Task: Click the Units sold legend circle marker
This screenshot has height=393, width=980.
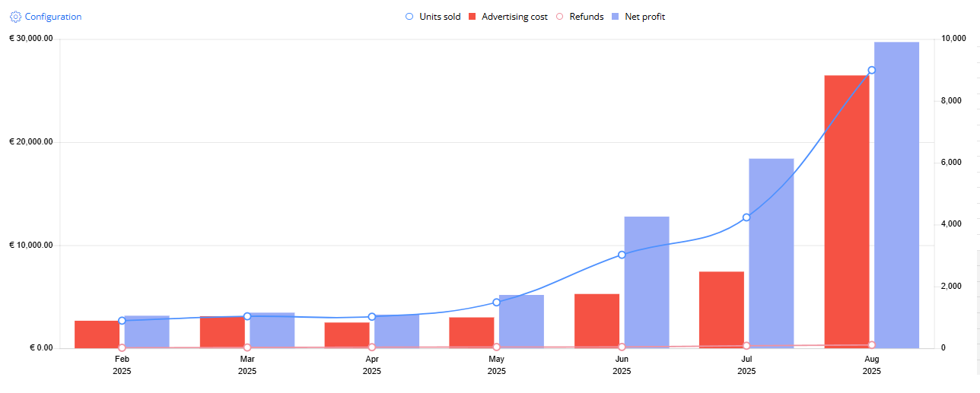Action: coord(409,17)
